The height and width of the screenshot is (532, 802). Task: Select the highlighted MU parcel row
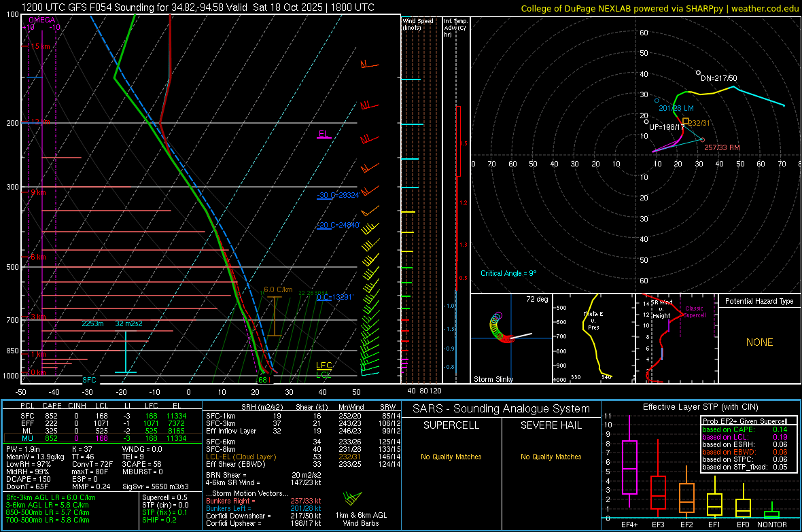103,438
